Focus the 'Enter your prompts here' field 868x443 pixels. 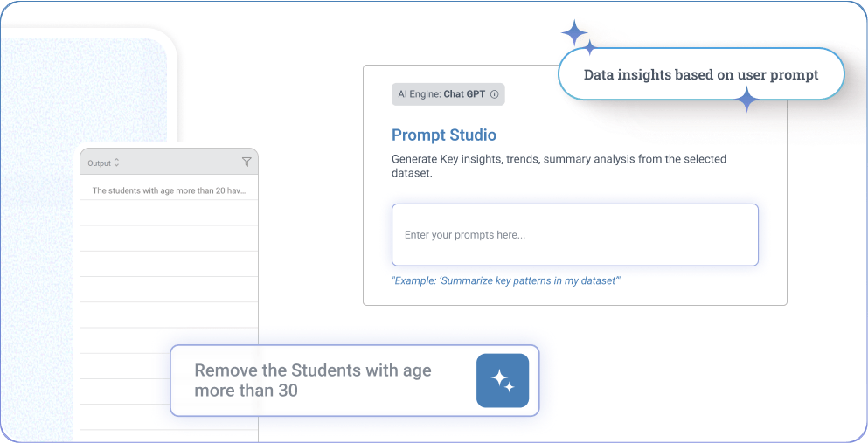[574, 235]
